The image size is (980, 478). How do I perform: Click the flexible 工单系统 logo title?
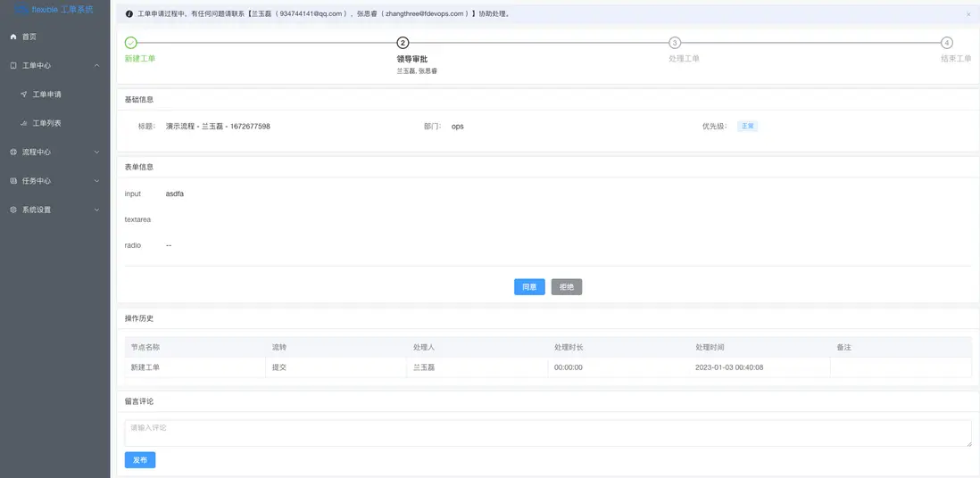point(55,10)
